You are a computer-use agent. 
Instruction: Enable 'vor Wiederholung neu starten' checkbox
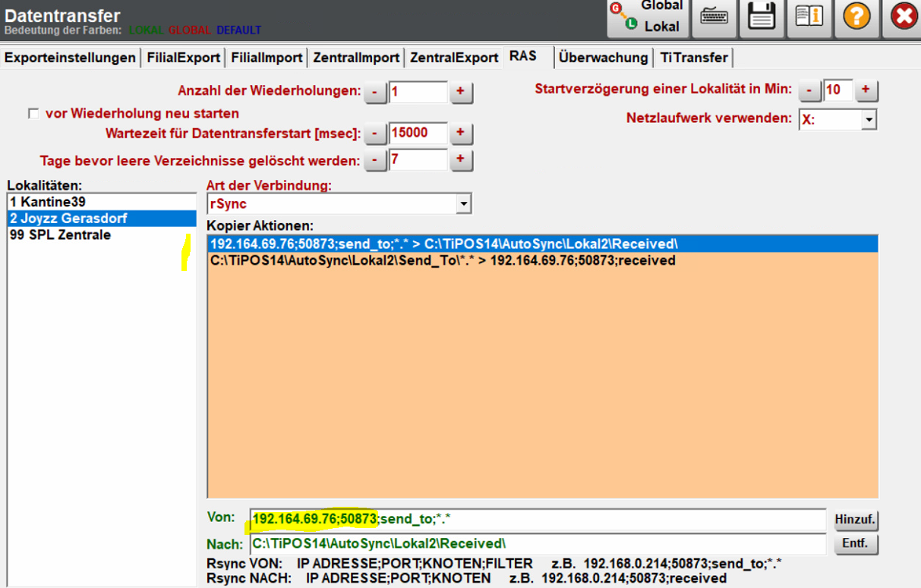[x=33, y=114]
